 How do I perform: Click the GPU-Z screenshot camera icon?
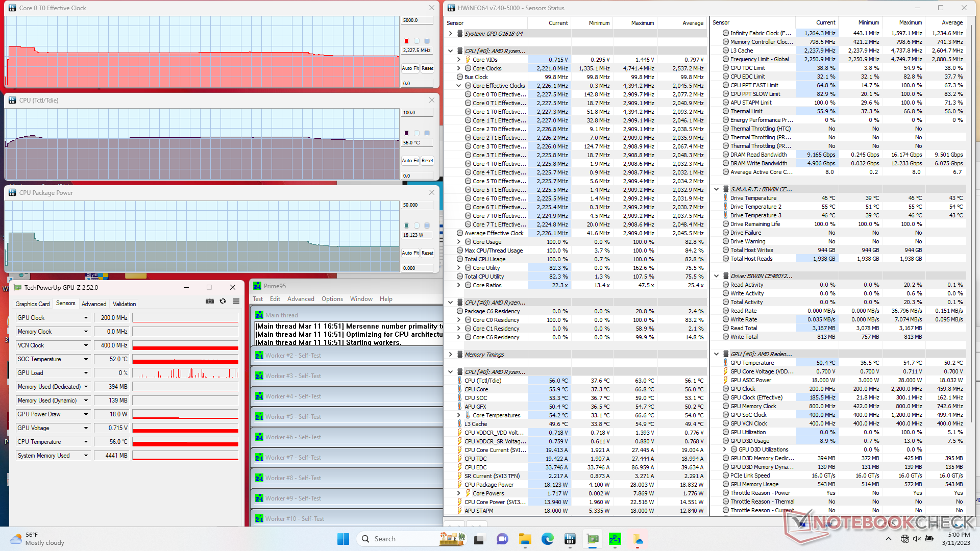click(210, 302)
